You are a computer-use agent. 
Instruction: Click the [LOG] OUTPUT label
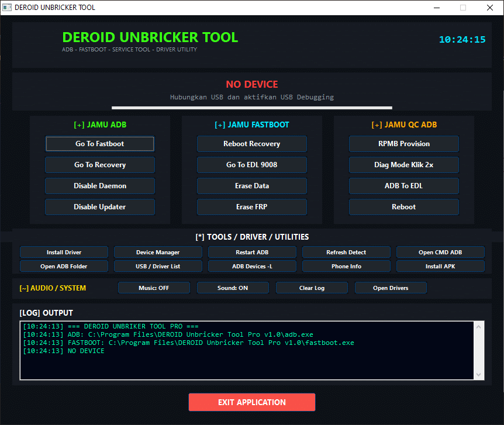[46, 313]
